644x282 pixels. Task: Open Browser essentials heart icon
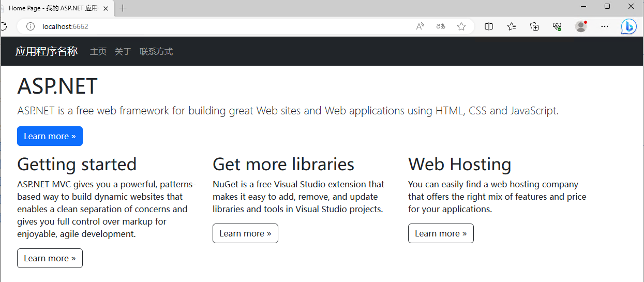click(557, 26)
